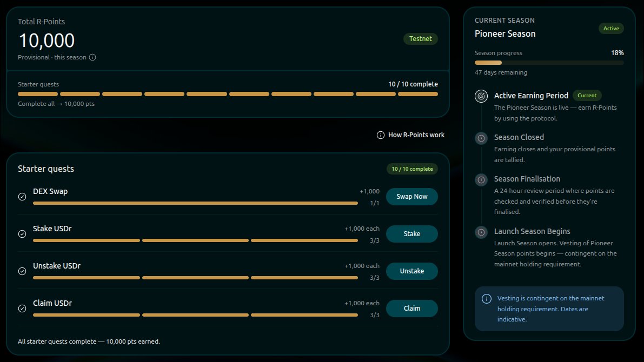Click the info icon in vesting notice
Screen dimensions: 644x362
pos(487,299)
